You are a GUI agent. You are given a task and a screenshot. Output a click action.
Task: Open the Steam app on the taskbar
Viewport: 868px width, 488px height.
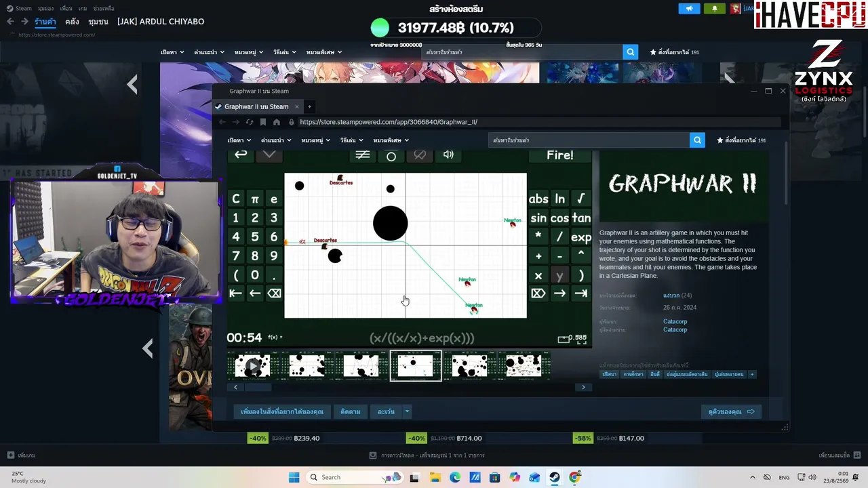[555, 477]
